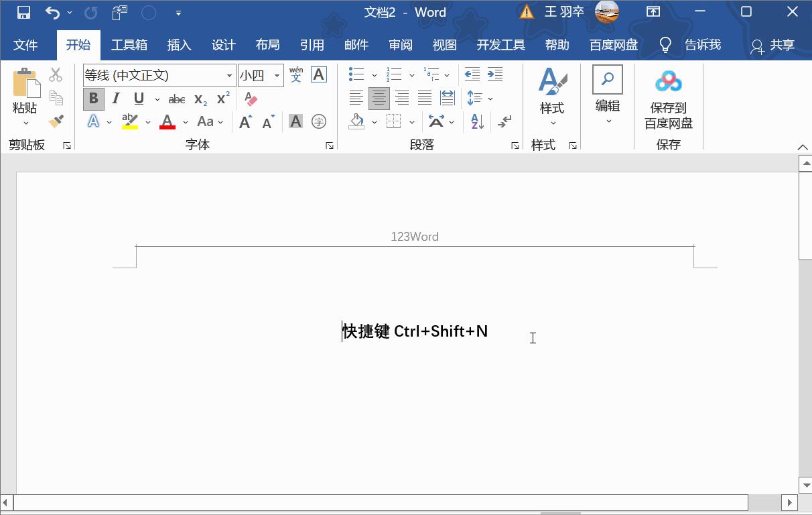This screenshot has height=515, width=812.
Task: Clear all formatting with the eraser icon
Action: (251, 99)
